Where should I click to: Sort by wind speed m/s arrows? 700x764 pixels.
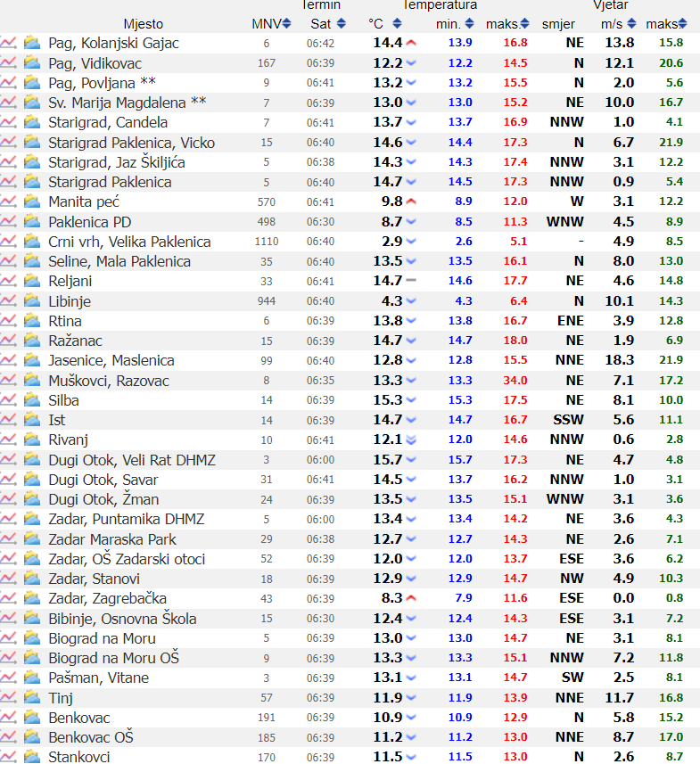[x=634, y=23]
